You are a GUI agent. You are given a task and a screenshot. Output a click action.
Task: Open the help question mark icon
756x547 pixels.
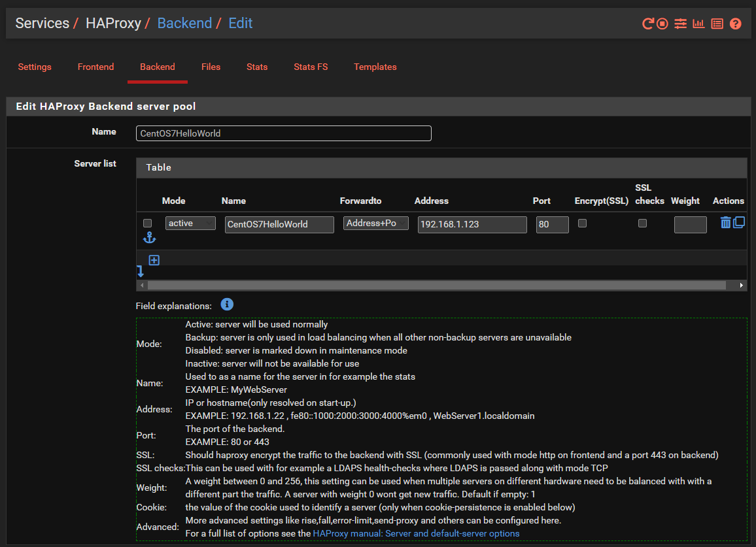click(735, 24)
